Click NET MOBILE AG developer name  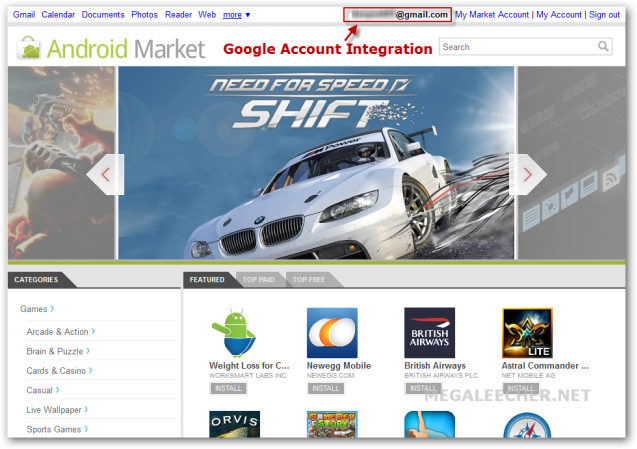pyautogui.click(x=528, y=375)
